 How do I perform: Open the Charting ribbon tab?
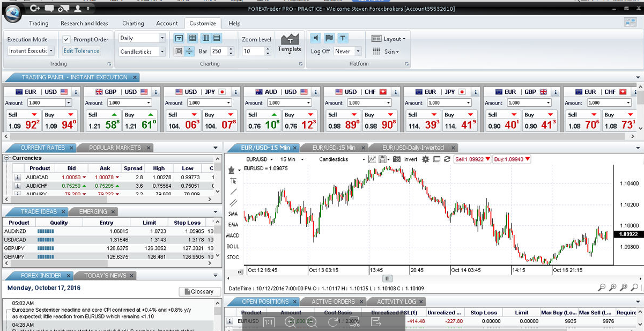click(133, 24)
